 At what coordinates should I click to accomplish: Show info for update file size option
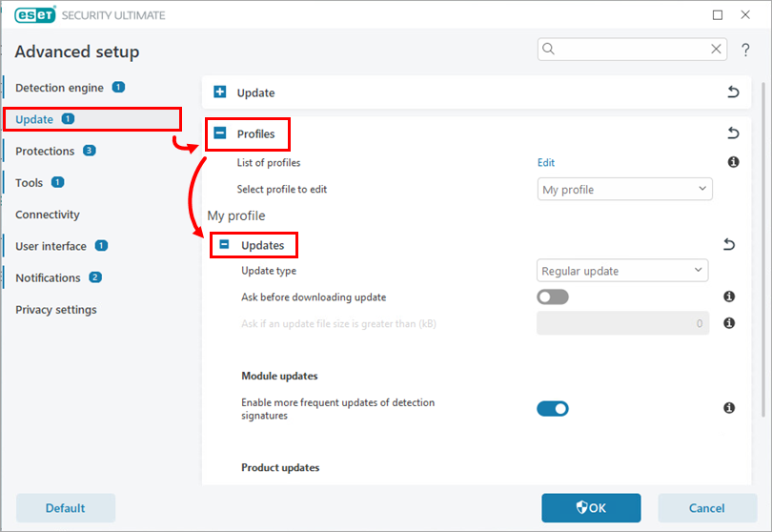click(x=729, y=322)
